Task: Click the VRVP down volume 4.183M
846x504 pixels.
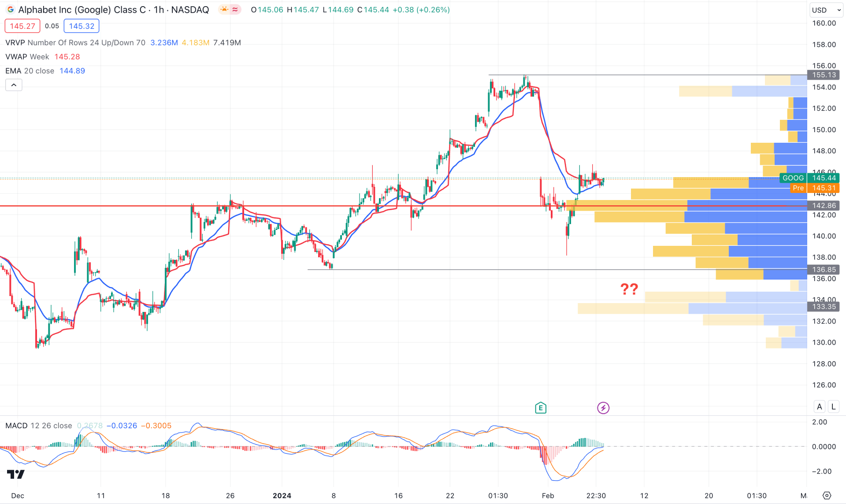Action: (196, 43)
